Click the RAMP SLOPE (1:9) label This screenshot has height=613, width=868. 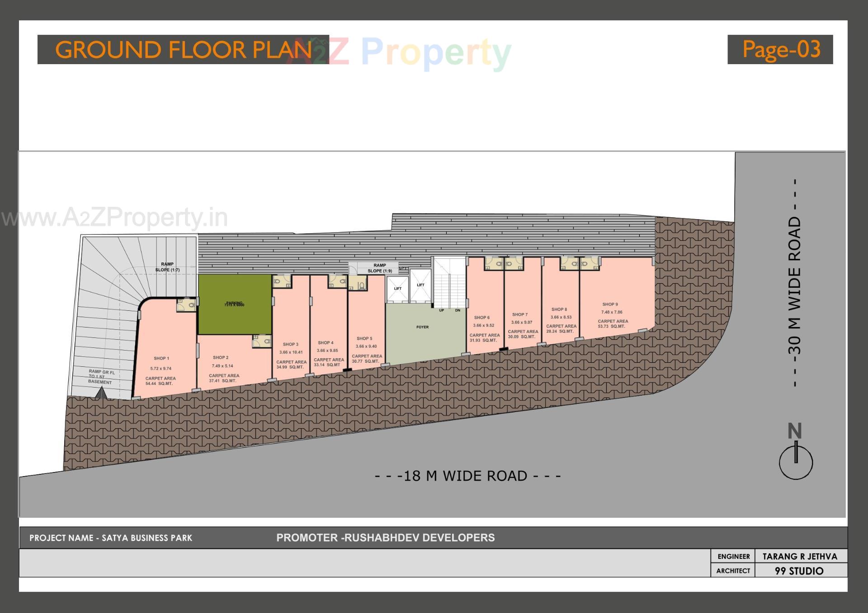[x=380, y=268]
